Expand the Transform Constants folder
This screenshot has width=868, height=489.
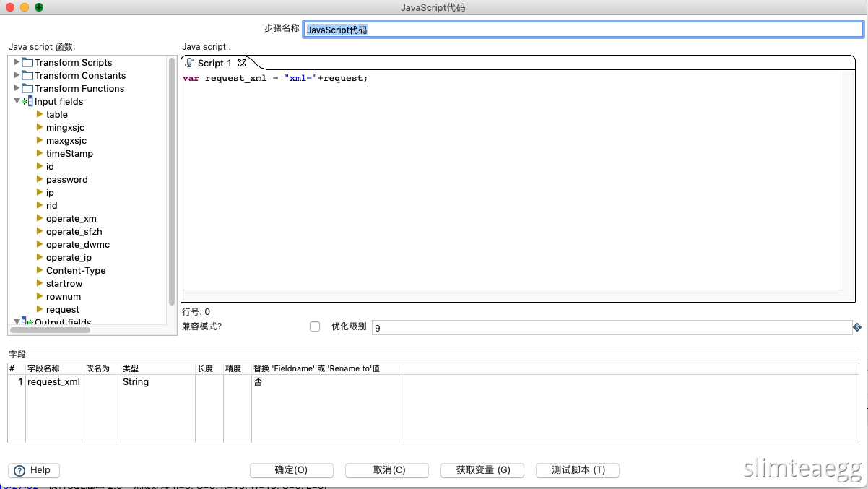pos(17,75)
